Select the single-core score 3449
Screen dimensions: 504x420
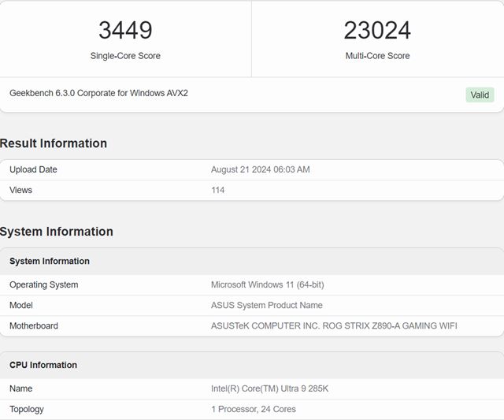point(125,30)
